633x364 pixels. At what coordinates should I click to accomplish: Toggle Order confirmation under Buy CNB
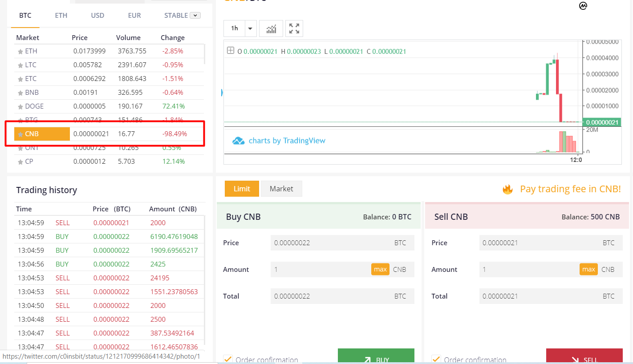pos(227,359)
